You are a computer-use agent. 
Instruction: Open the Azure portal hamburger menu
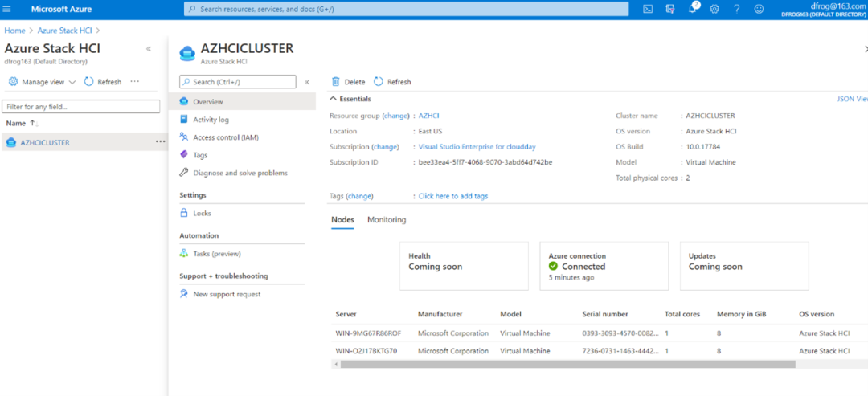point(7,10)
